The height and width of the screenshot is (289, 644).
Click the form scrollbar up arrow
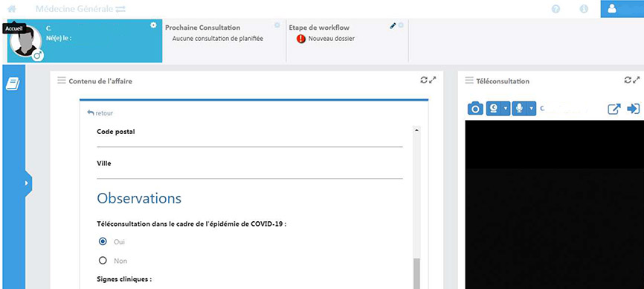[x=417, y=130]
